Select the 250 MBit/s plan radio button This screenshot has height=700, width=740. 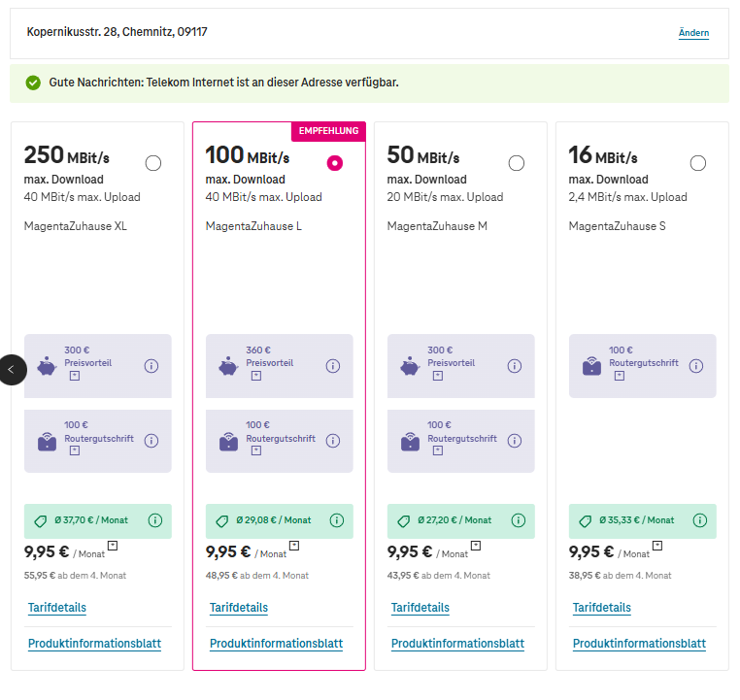152,163
